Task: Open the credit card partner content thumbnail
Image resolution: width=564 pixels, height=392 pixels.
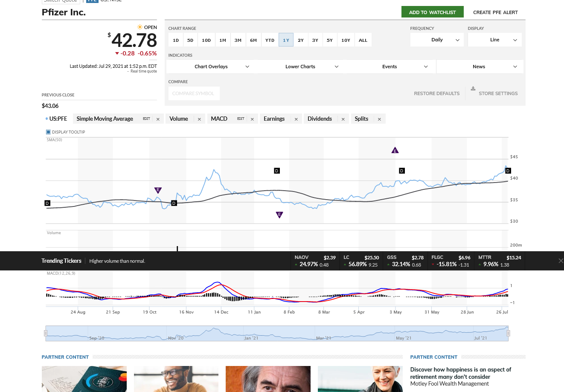Action: pos(84,379)
